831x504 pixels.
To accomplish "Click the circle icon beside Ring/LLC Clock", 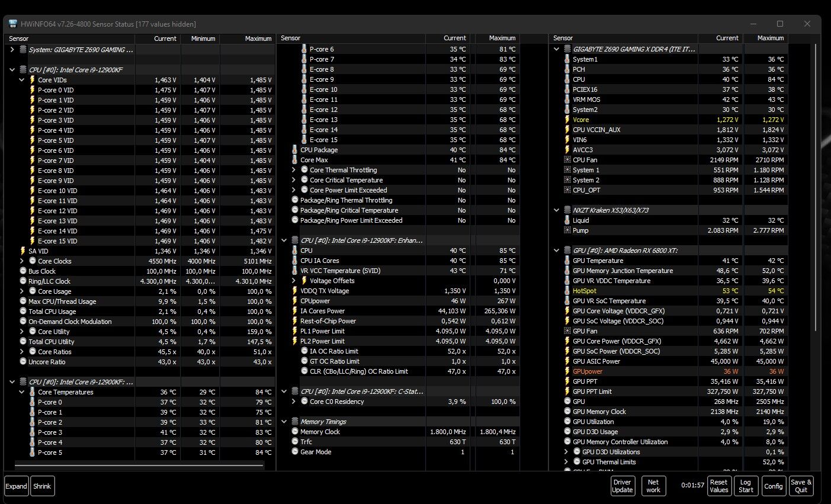I will point(23,281).
